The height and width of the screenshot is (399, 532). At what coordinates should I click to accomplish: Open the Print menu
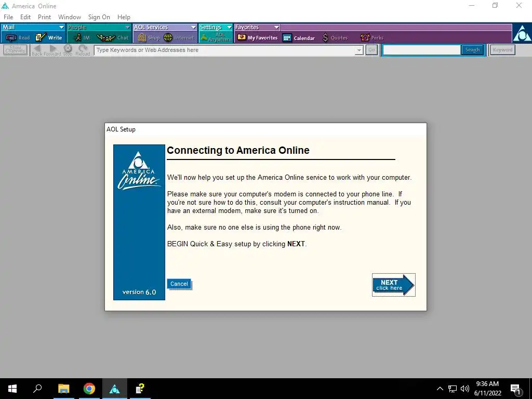[x=45, y=17]
